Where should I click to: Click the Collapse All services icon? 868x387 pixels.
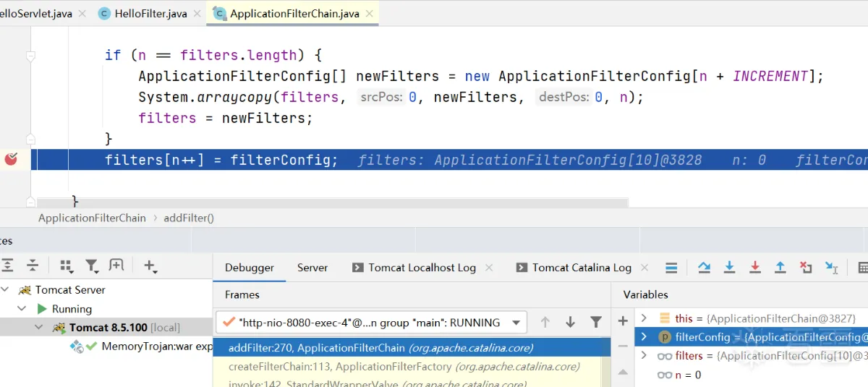pos(33,265)
